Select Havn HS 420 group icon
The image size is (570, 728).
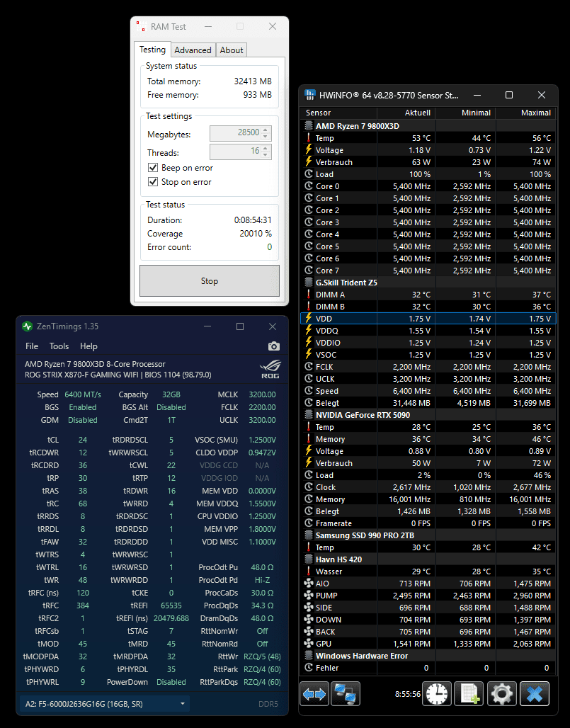[308, 559]
